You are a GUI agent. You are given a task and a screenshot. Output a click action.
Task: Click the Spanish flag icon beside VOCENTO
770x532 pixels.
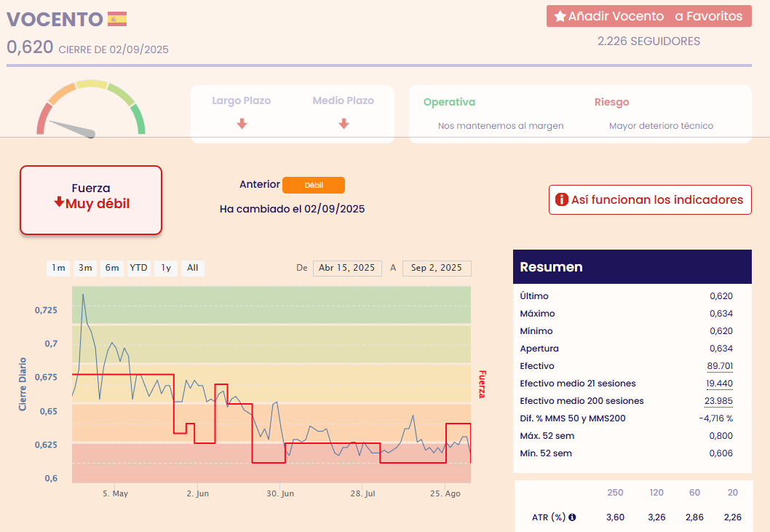click(x=117, y=19)
